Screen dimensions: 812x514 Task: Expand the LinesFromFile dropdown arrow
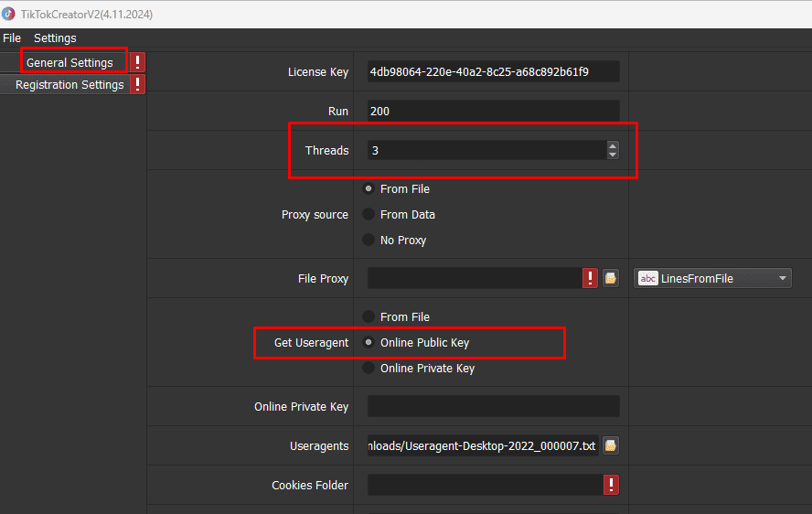pos(783,278)
